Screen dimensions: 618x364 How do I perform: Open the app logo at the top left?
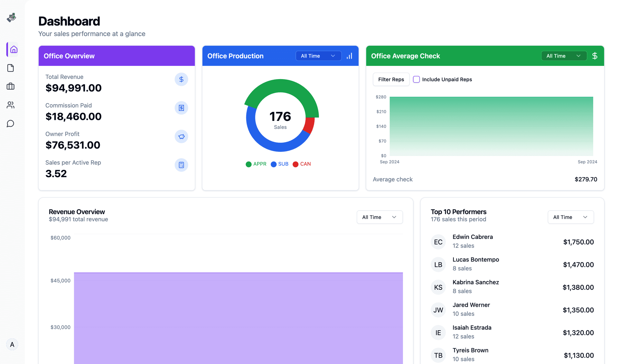pyautogui.click(x=11, y=18)
